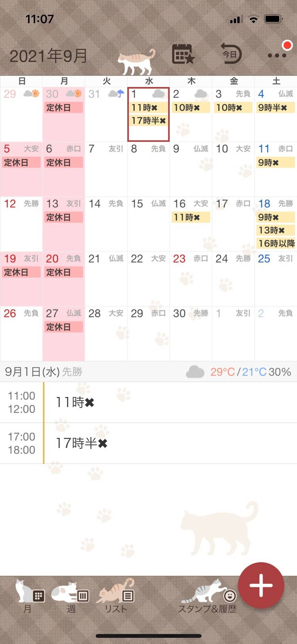Tap the sun-cloud weather icon on August 30
This screenshot has height=644, width=297.
click(73, 94)
